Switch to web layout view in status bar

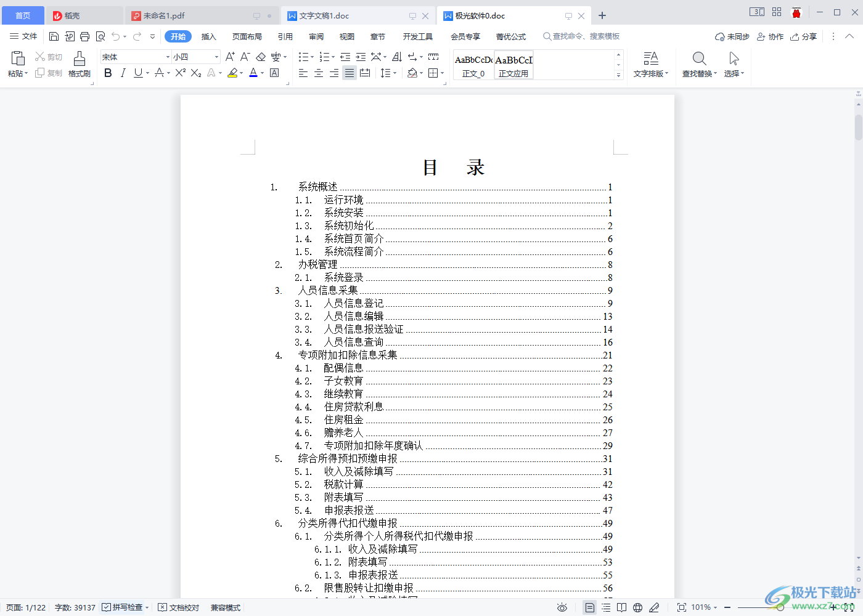pos(637,607)
